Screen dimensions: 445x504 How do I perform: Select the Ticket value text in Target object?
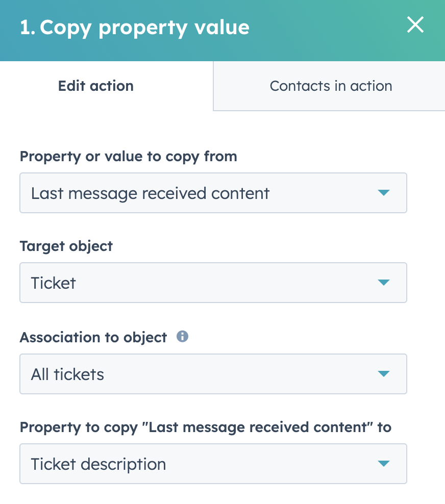[54, 283]
